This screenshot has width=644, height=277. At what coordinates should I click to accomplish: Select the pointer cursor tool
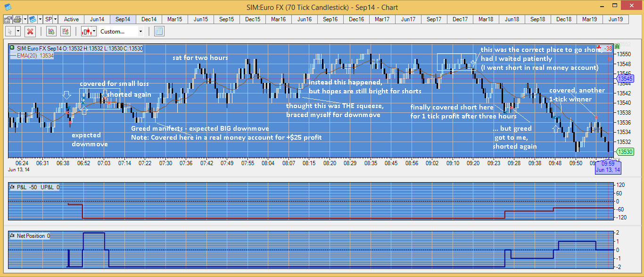[9, 32]
